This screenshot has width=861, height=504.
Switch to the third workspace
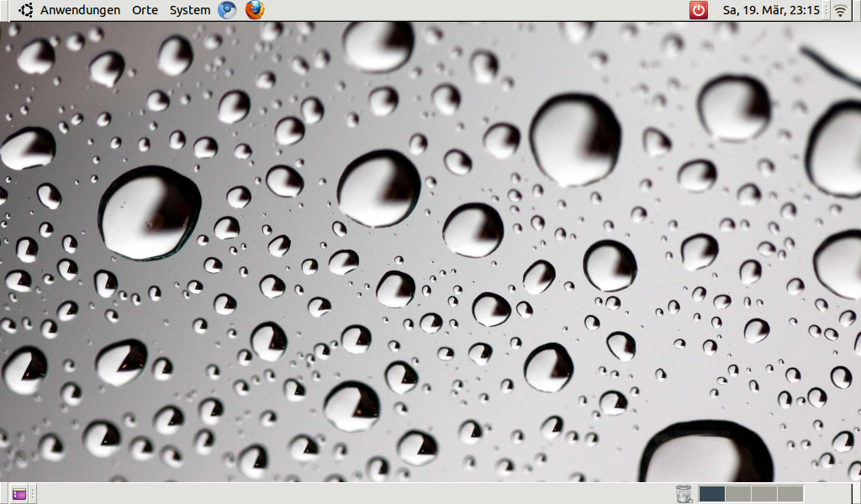tap(763, 494)
